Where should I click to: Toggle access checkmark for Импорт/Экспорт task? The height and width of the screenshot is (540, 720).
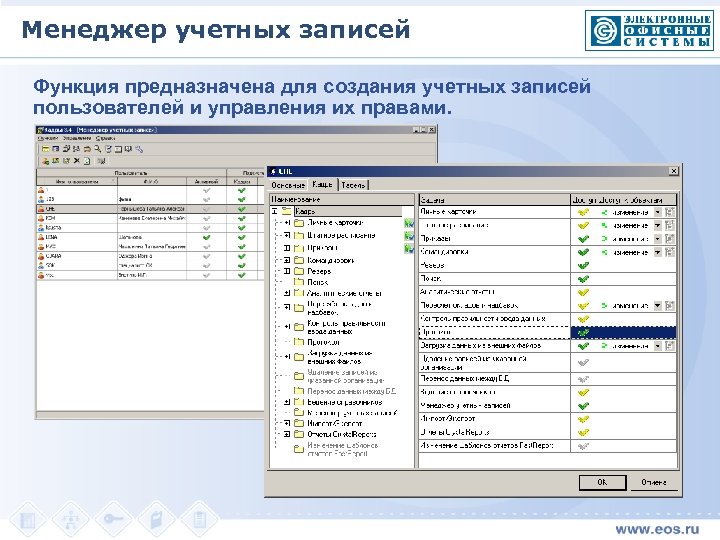[583, 419]
